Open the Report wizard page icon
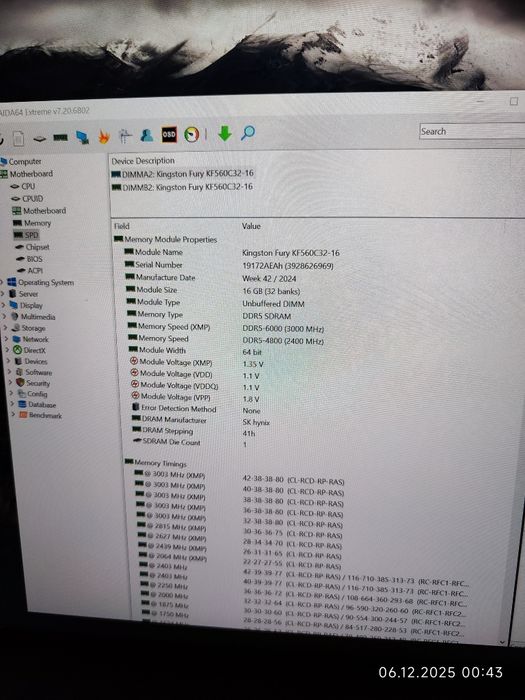This screenshot has height=700, width=525. 18,139
